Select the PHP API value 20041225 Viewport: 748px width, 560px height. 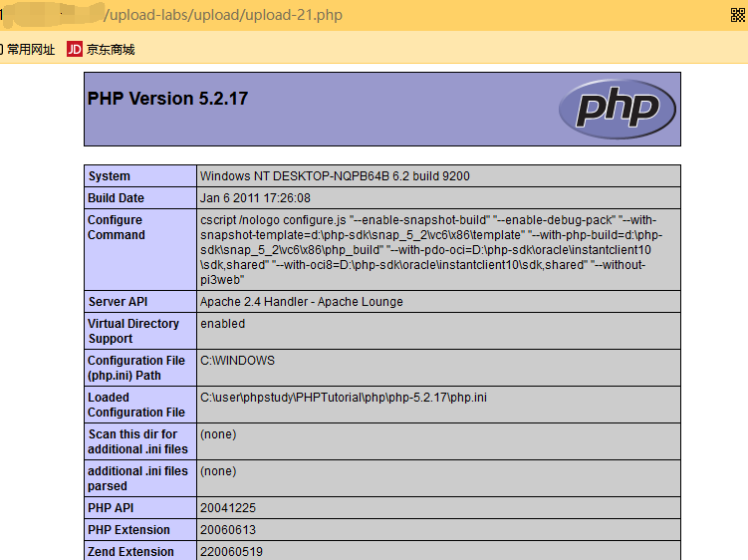point(228,508)
